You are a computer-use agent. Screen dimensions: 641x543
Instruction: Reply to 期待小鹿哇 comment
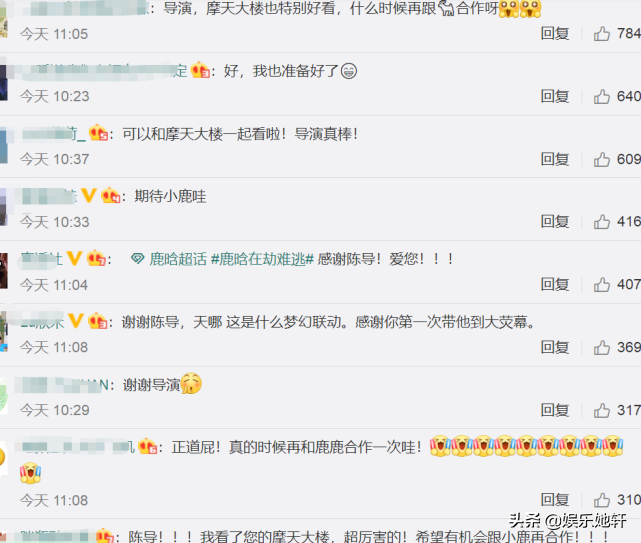tap(555, 222)
